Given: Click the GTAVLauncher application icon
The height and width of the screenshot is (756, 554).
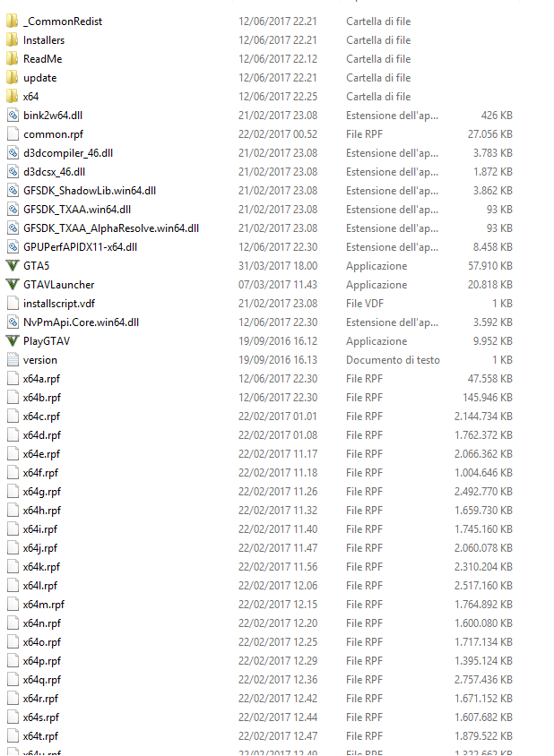Looking at the screenshot, I should (13, 285).
